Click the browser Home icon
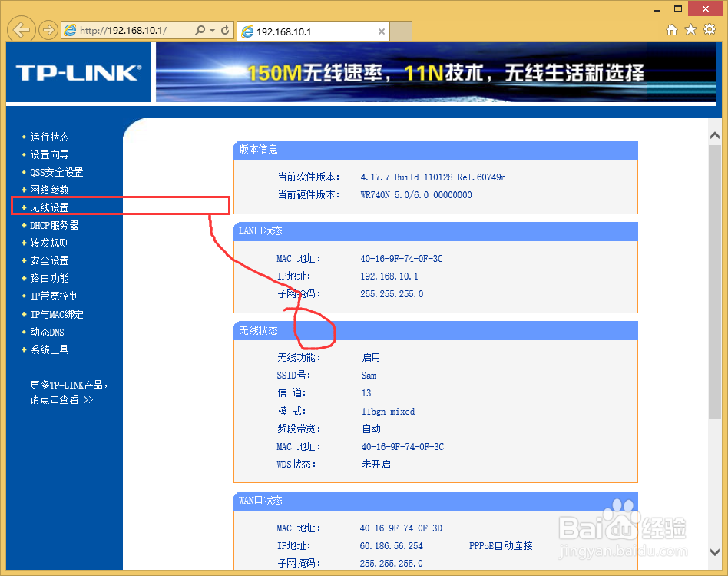 tap(672, 29)
